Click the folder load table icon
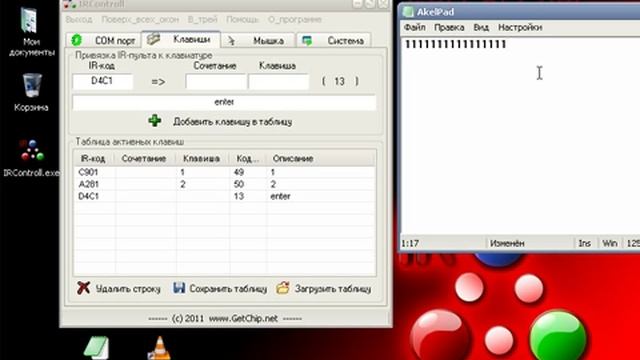This screenshot has height=360, width=640. pyautogui.click(x=282, y=288)
